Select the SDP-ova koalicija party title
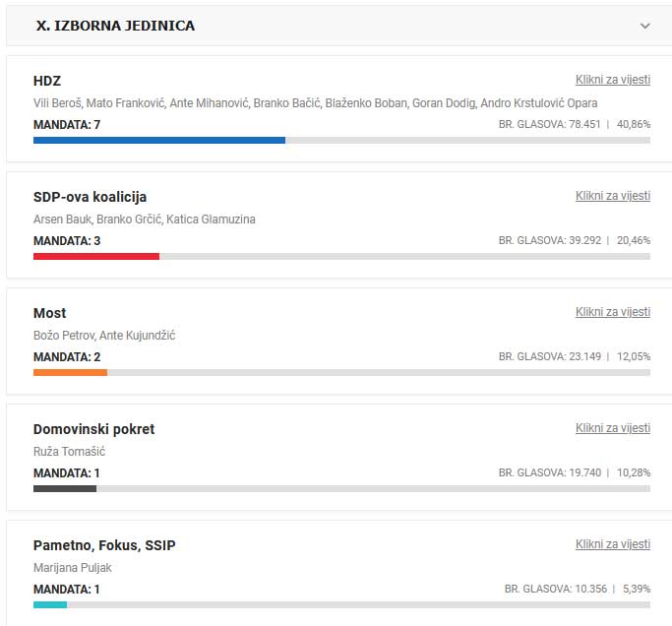This screenshot has width=672, height=626. click(90, 197)
